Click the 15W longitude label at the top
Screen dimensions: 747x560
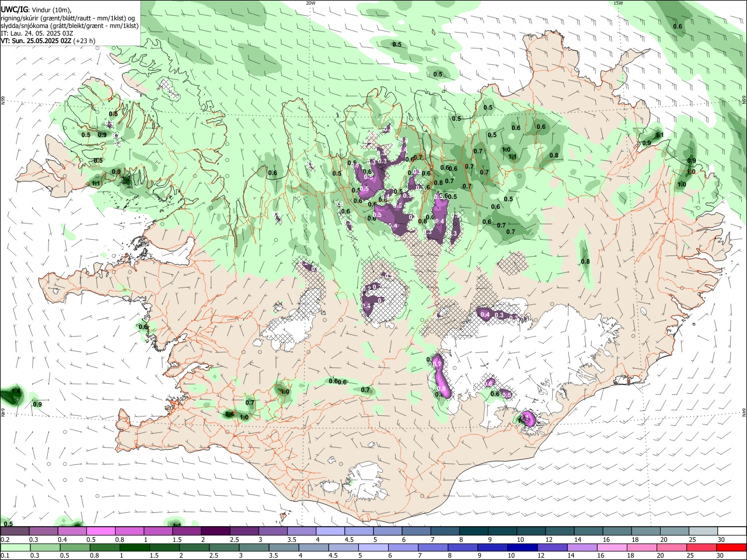coord(618,3)
